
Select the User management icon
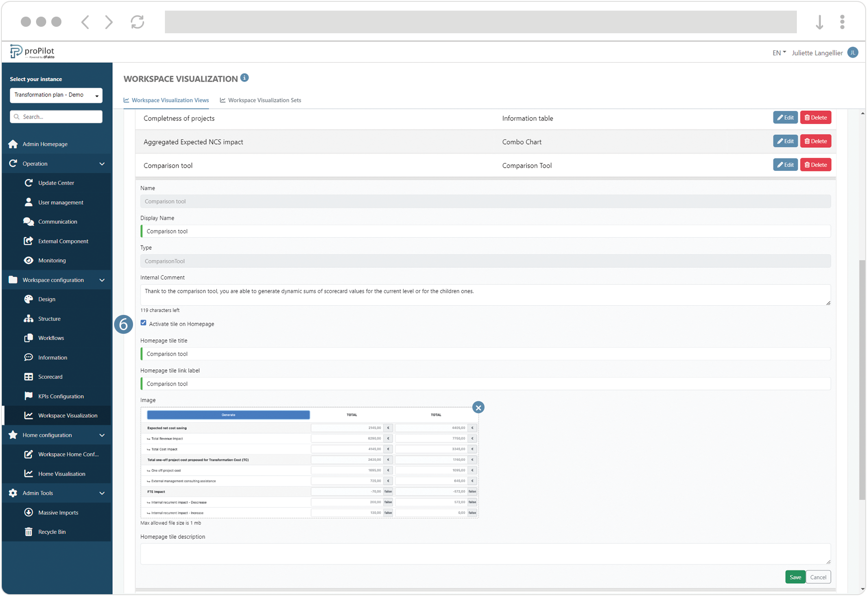29,202
